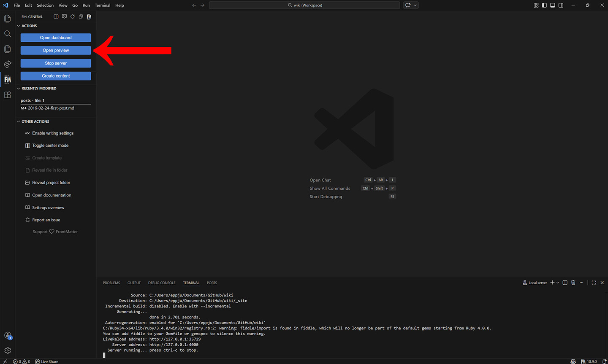Viewport: 608px width, 364px height.
Task: Click the FM logo icon in panel header
Action: pyautogui.click(x=89, y=16)
